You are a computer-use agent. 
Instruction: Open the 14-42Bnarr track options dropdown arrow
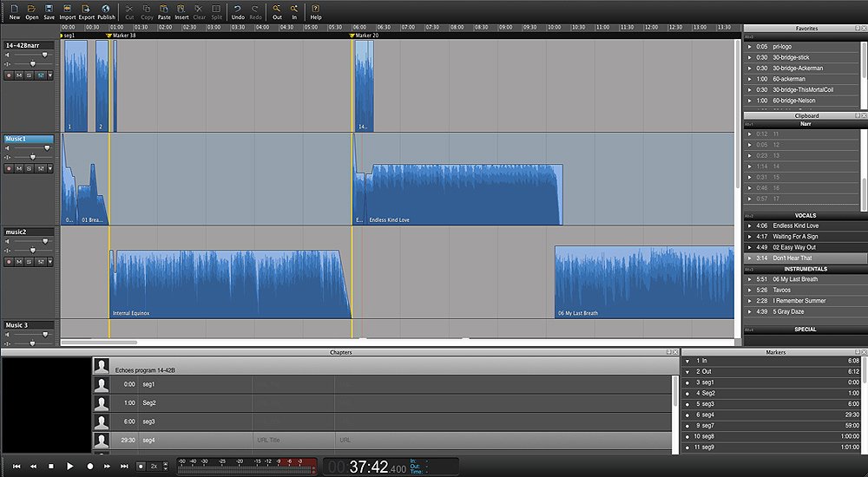pyautogui.click(x=49, y=75)
